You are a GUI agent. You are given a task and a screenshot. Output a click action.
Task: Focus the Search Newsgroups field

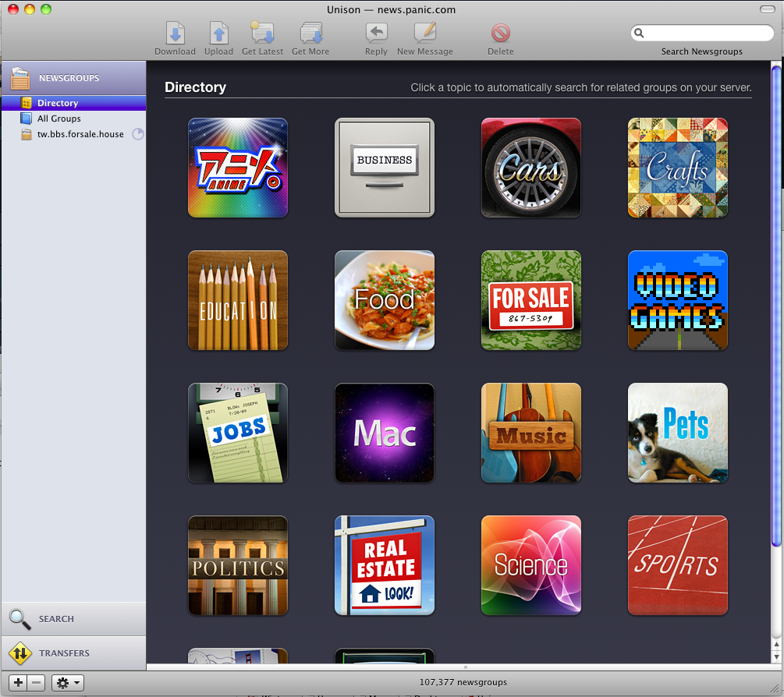(x=702, y=33)
